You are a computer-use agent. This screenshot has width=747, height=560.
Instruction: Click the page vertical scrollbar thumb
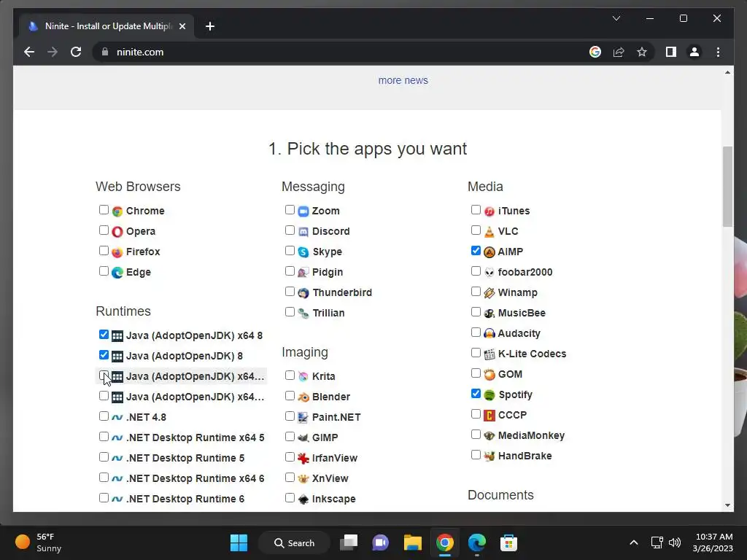tap(727, 187)
